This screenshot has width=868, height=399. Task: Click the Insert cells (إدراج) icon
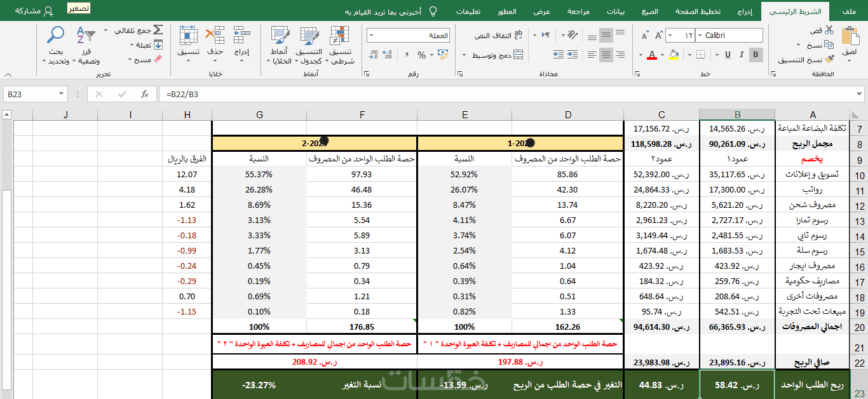point(241,36)
